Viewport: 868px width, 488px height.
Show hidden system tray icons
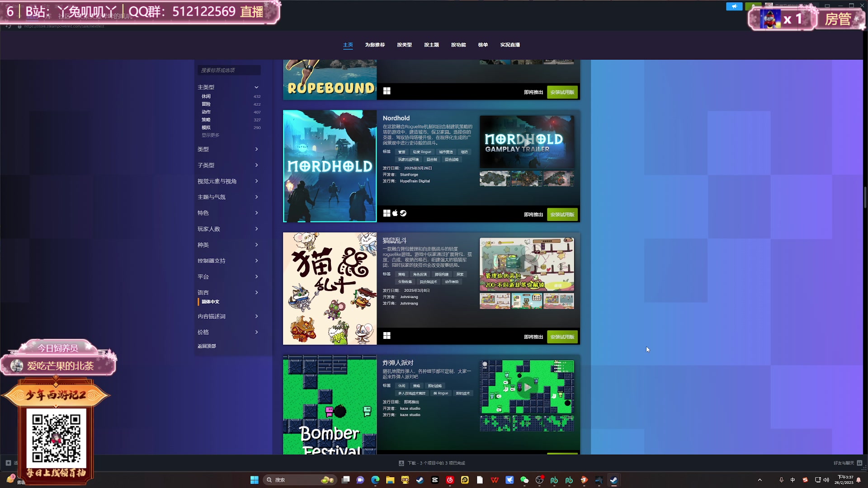[760, 480]
